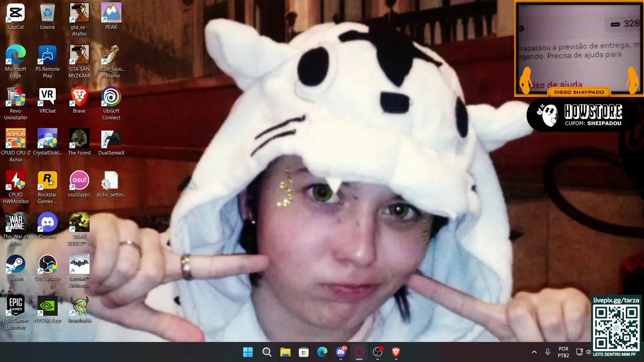The height and width of the screenshot is (362, 644).
Task: Switch to Brave on the taskbar
Action: coord(396,352)
